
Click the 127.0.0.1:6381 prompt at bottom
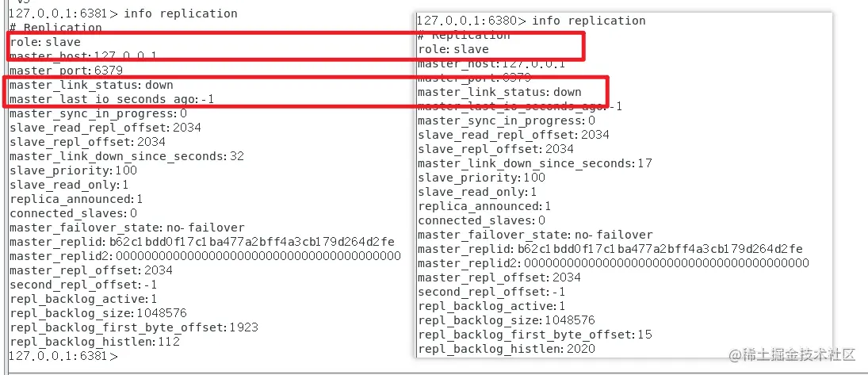point(63,356)
